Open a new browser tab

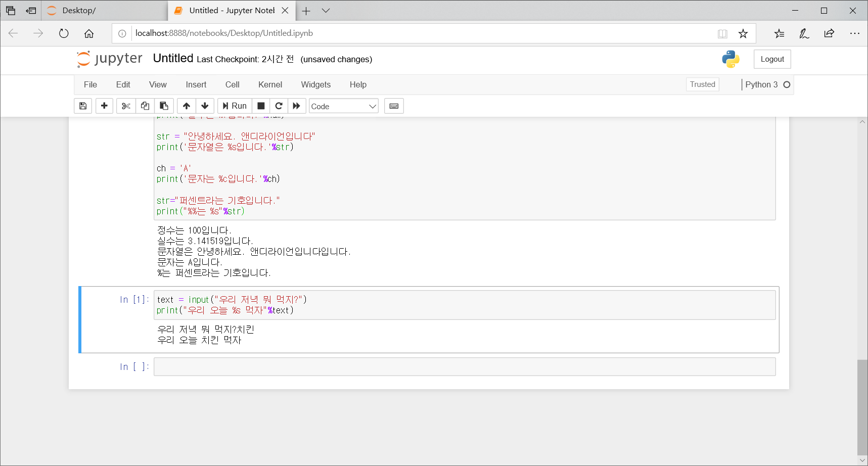click(306, 11)
